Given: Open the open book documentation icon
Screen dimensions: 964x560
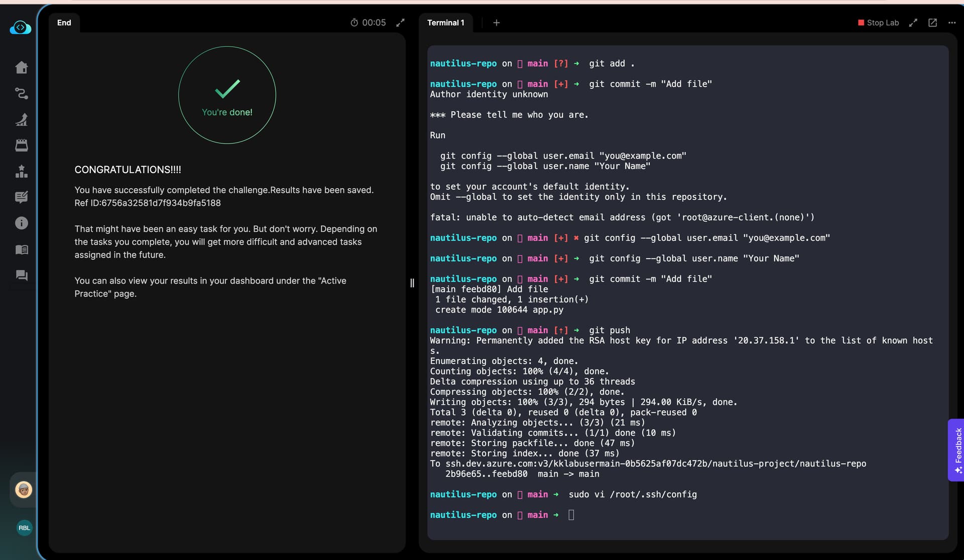Looking at the screenshot, I should click(x=21, y=249).
